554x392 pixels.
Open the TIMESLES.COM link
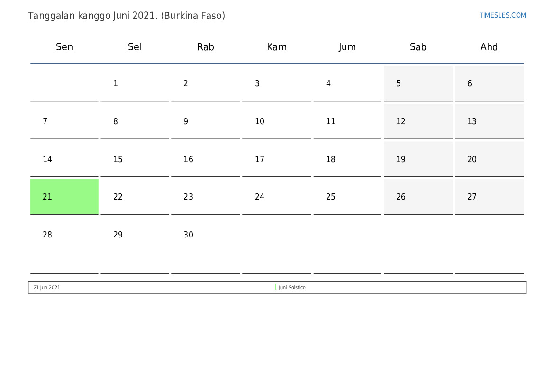coord(502,15)
